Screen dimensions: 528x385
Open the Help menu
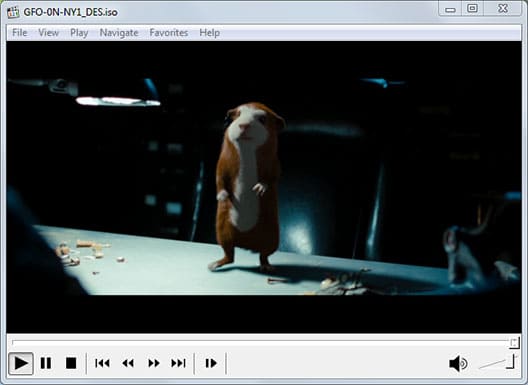point(209,33)
